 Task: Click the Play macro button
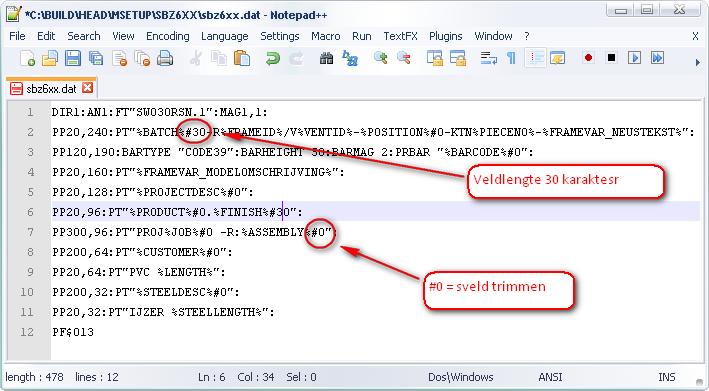point(634,58)
